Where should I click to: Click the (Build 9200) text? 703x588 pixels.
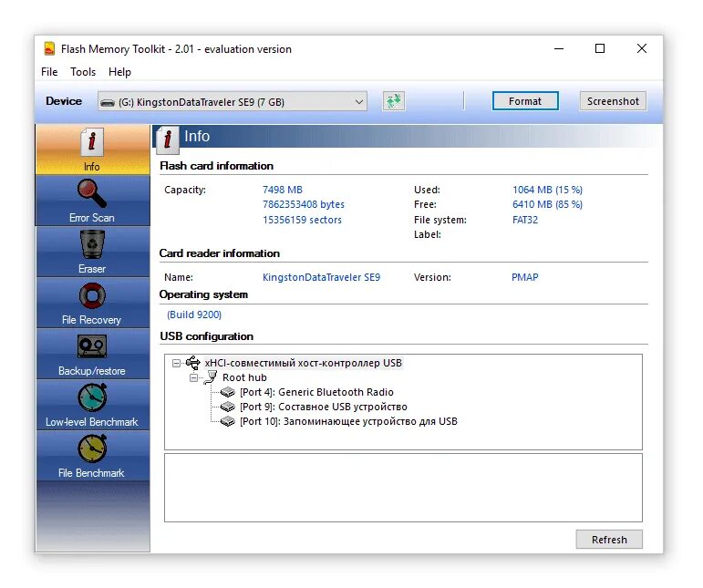[194, 315]
